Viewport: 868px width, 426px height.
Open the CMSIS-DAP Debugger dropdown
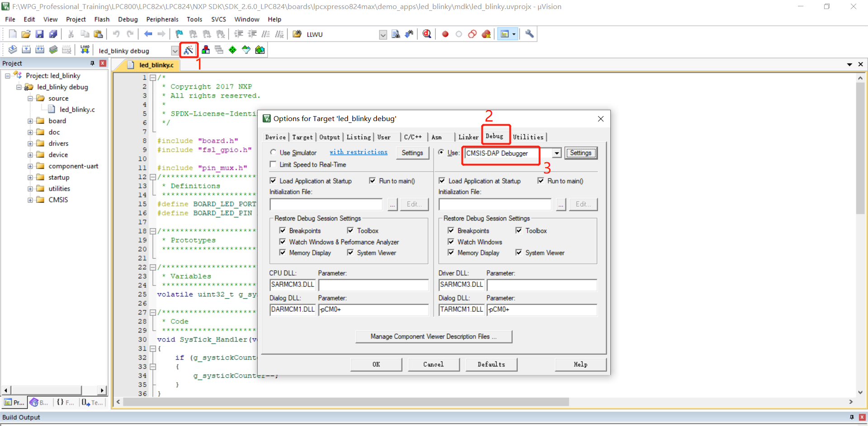point(557,153)
